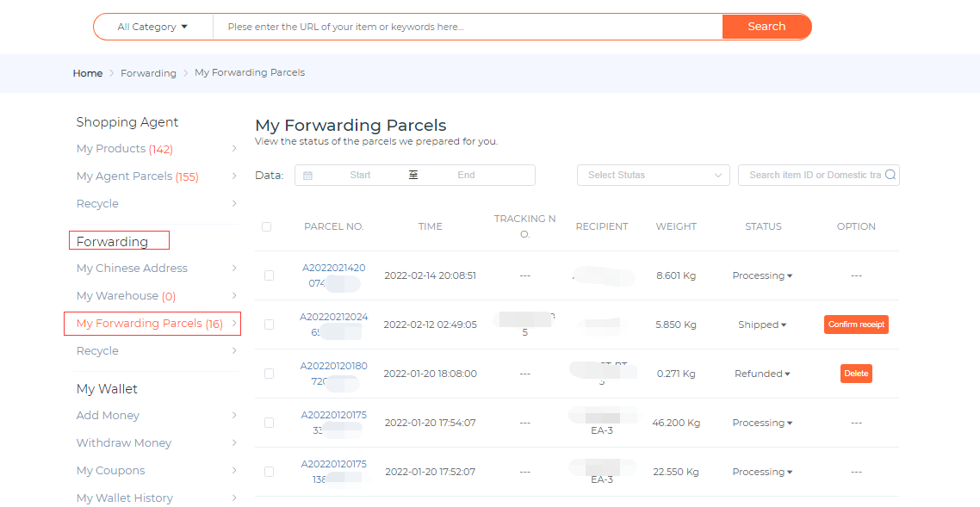Open parcel number starting A20220120180
Screen dimensions: 980x507
[334, 374]
